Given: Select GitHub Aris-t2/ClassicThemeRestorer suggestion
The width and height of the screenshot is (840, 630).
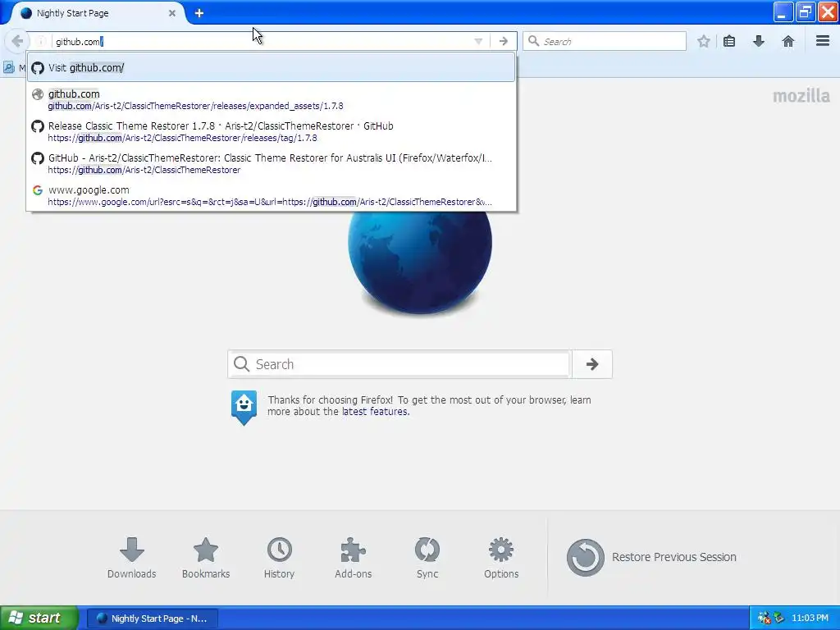Looking at the screenshot, I should tap(271, 163).
